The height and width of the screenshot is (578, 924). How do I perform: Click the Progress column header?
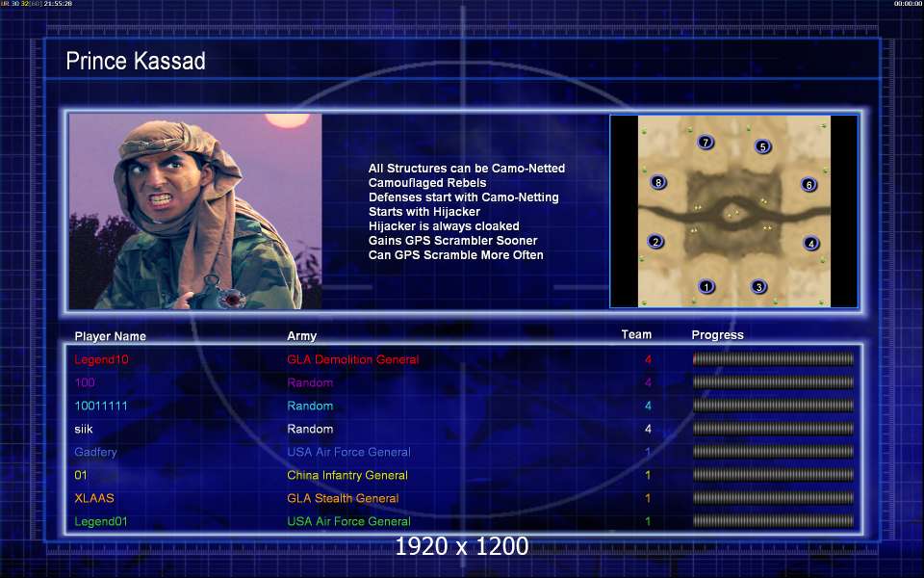click(x=717, y=335)
